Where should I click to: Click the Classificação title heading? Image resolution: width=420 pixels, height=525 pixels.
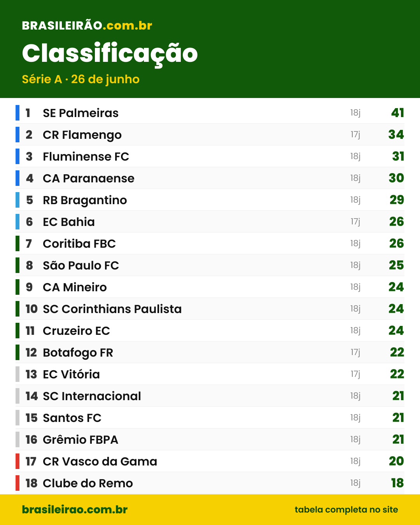110,54
